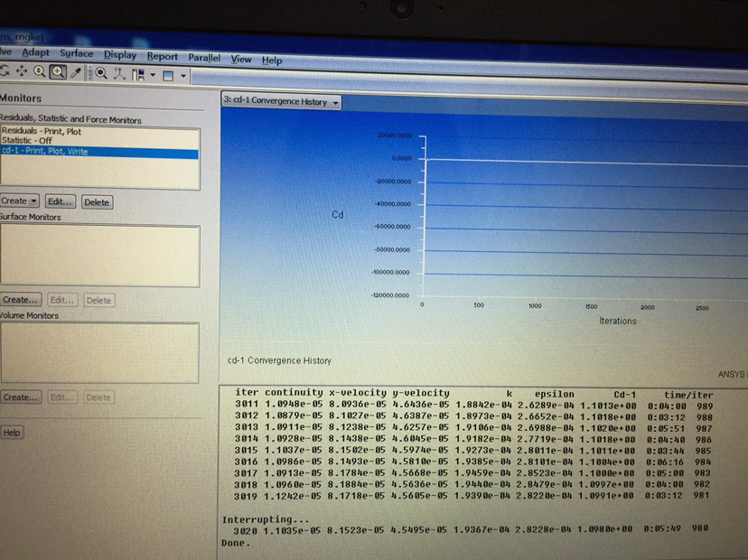Open the Surface menu

click(76, 53)
